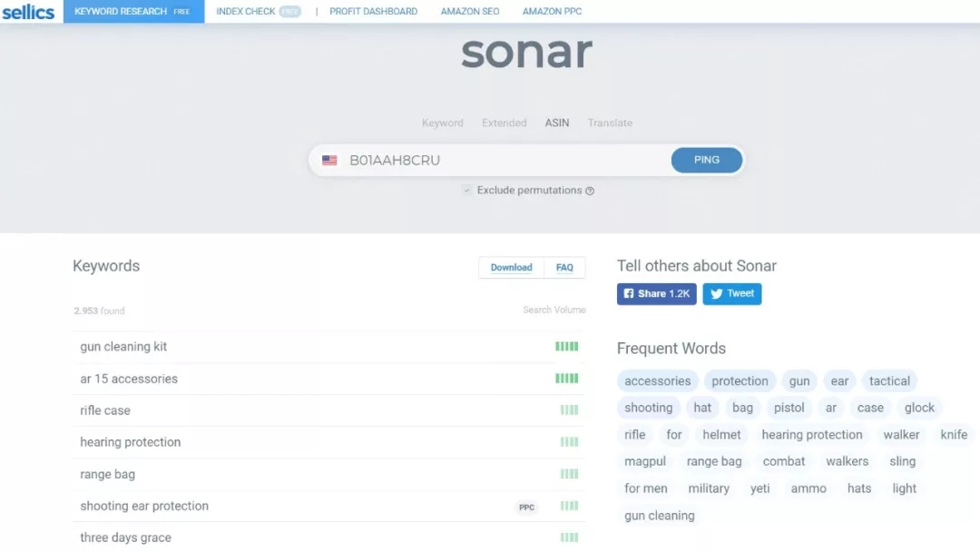Viewport: 980px width, 552px height.
Task: Click the 'walker' frequent word tag
Action: click(x=901, y=435)
